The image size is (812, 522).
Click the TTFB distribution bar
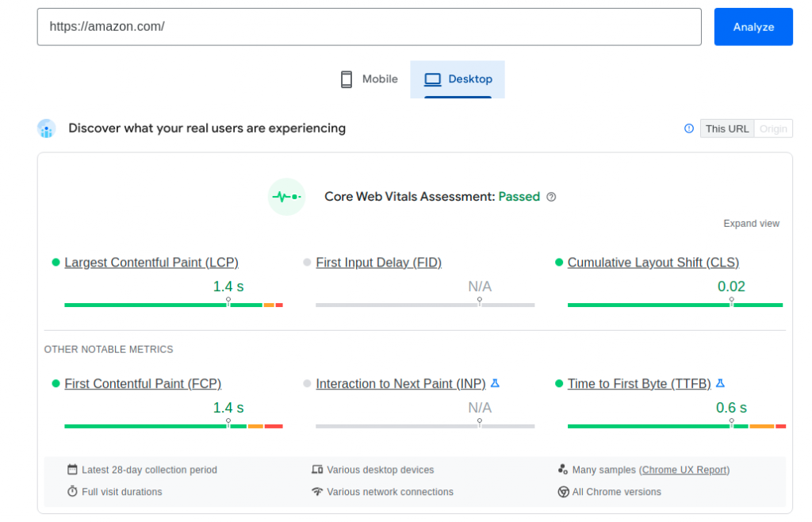pyautogui.click(x=676, y=426)
